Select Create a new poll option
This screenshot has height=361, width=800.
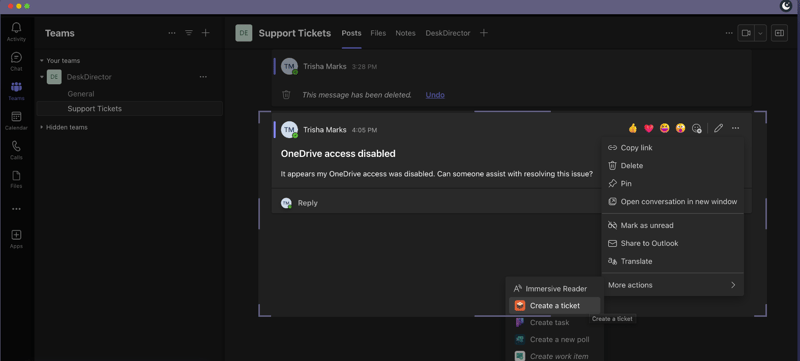(555, 339)
